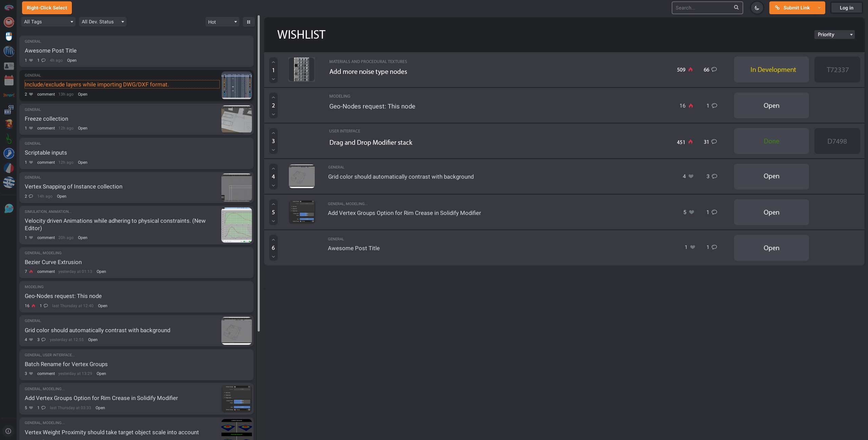The height and width of the screenshot is (440, 868).
Task: Open 'Include/exclude layers while importing DWG/DXF format.' post
Action: coord(97,84)
